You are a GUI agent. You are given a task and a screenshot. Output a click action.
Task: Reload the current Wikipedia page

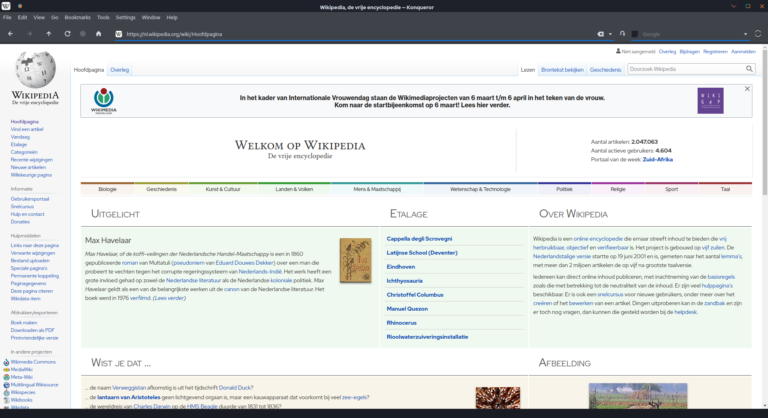coord(68,34)
